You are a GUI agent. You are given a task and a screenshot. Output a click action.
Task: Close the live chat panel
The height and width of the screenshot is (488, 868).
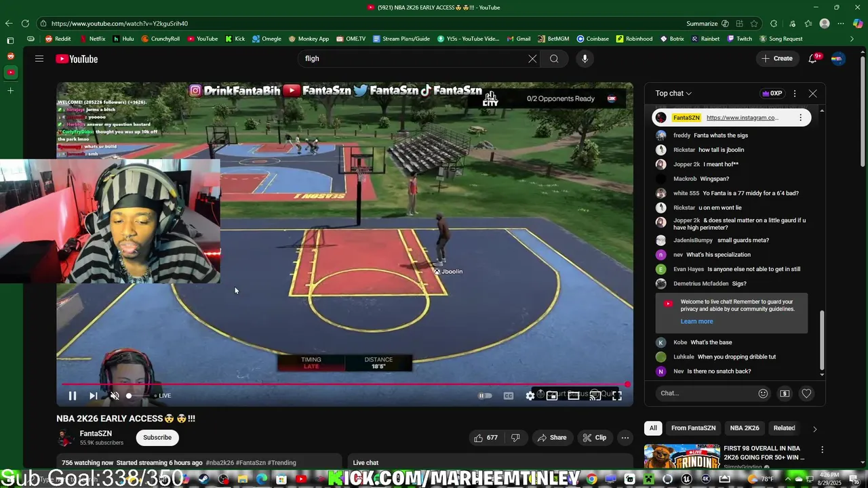812,94
